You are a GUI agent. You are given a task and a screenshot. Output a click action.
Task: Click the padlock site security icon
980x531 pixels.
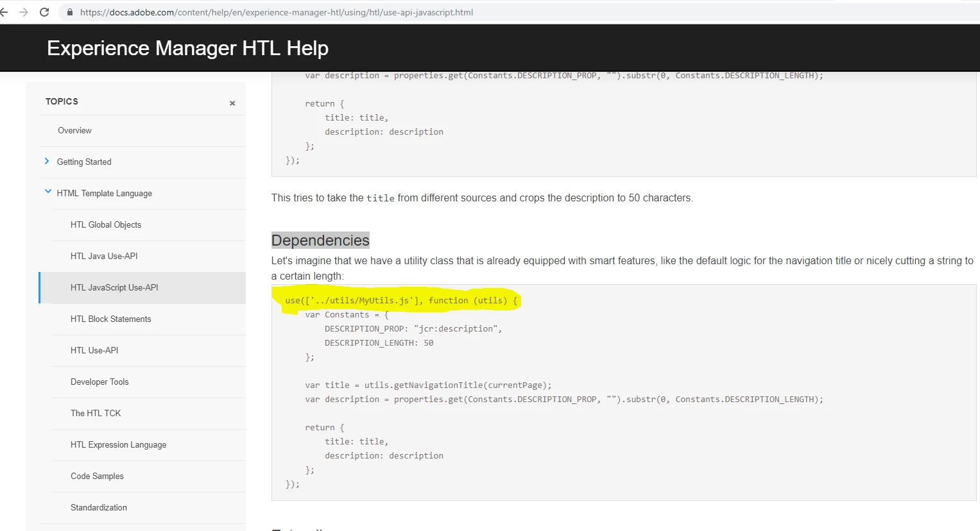click(70, 12)
